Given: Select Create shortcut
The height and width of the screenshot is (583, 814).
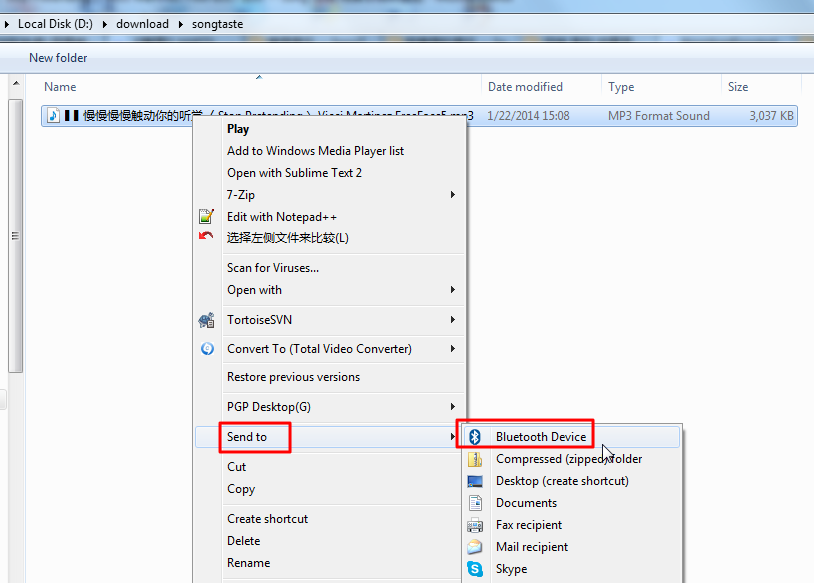Looking at the screenshot, I should click(x=267, y=519).
